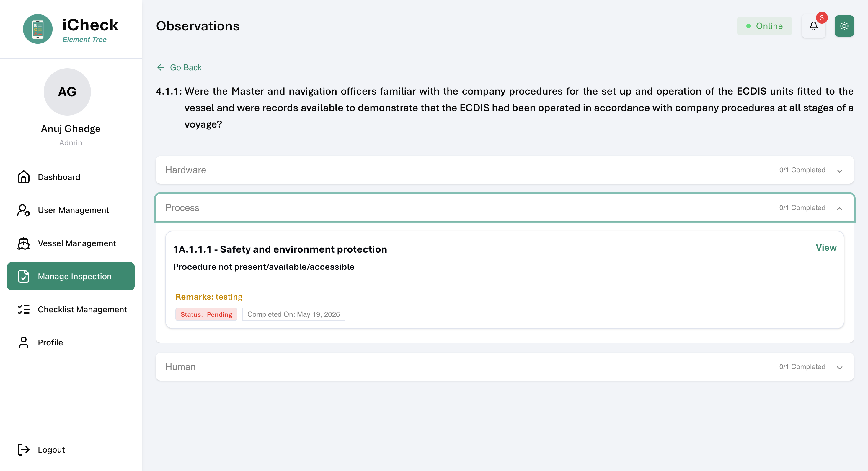Click the Checklist Management list icon
The height and width of the screenshot is (471, 868).
(24, 309)
